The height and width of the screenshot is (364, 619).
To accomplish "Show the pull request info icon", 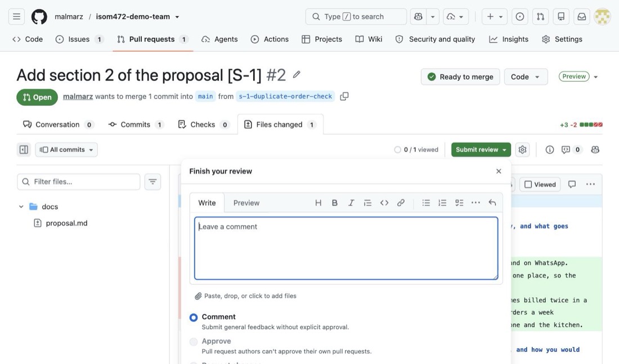I will [x=550, y=150].
